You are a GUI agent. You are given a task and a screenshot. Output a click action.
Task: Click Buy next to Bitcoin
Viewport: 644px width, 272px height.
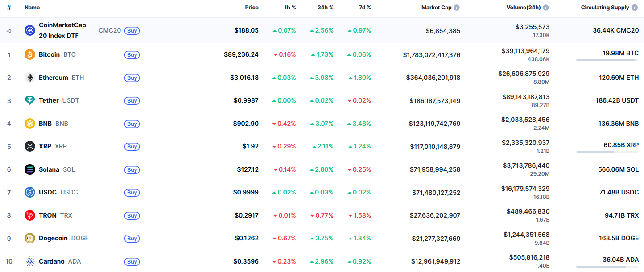[x=132, y=55]
